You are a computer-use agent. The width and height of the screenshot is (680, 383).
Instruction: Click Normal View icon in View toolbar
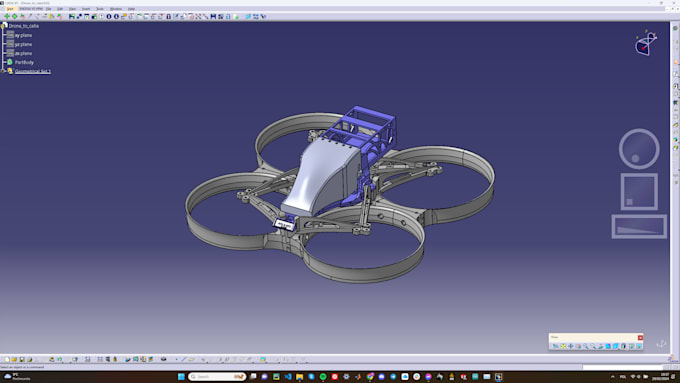[601, 346]
